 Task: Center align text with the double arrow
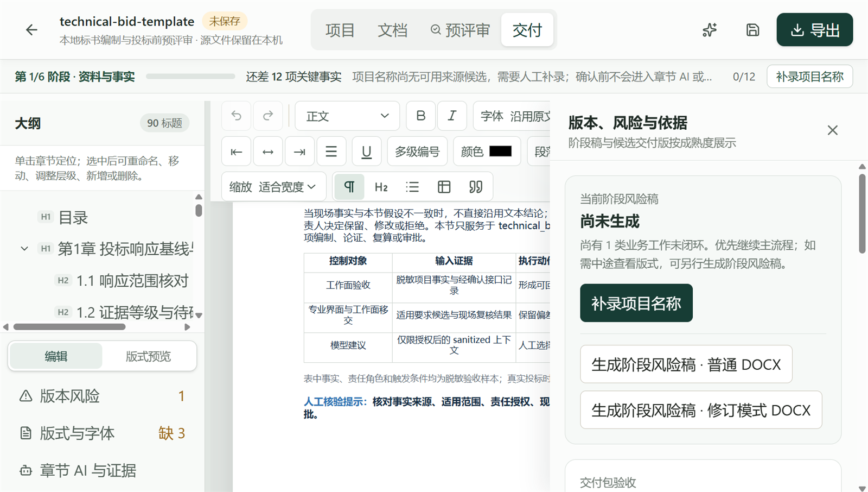268,152
